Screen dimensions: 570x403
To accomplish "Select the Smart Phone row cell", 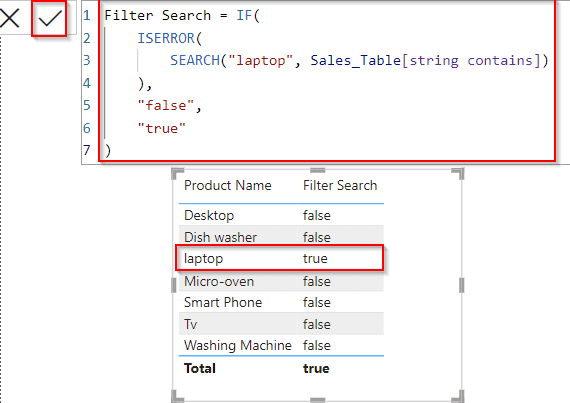I will tap(223, 302).
